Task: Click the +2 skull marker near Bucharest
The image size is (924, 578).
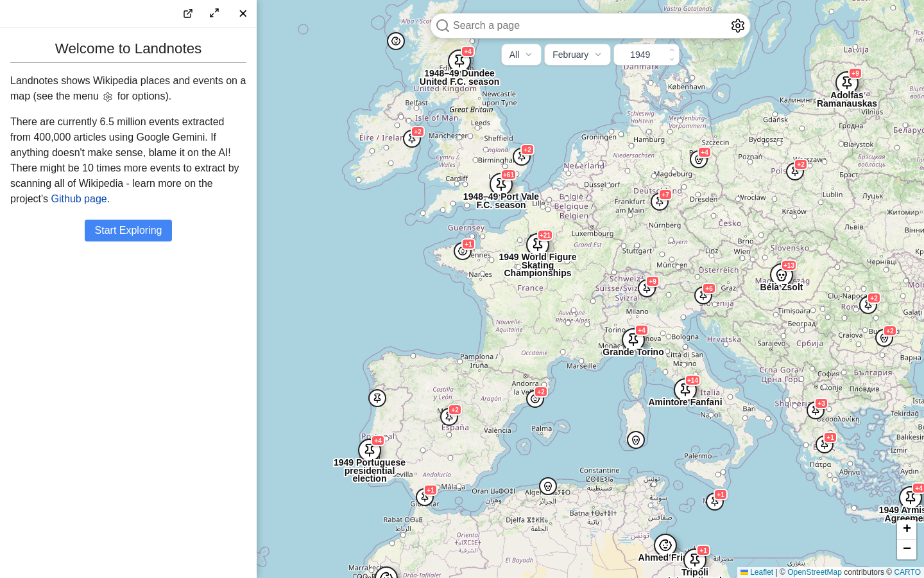Action: [x=884, y=337]
